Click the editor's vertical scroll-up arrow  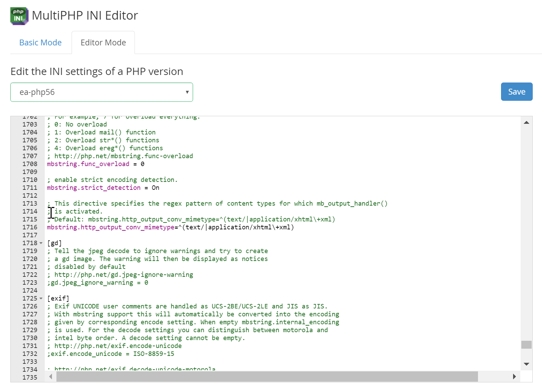(526, 123)
